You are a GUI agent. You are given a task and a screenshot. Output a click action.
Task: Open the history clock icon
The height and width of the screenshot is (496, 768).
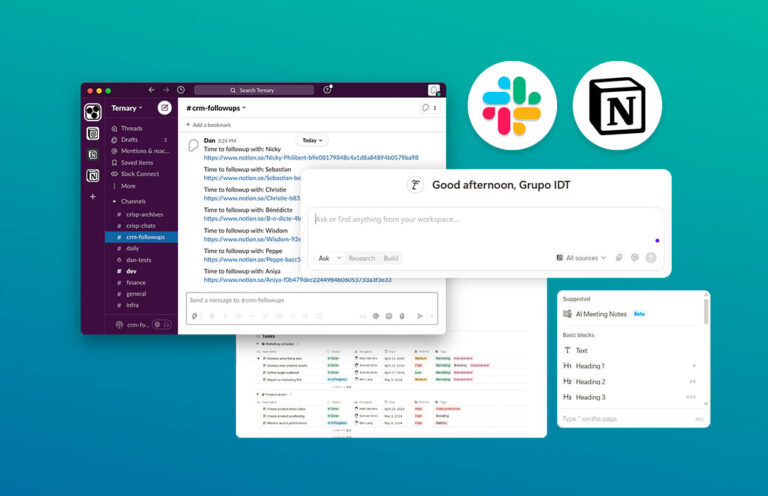pos(180,90)
